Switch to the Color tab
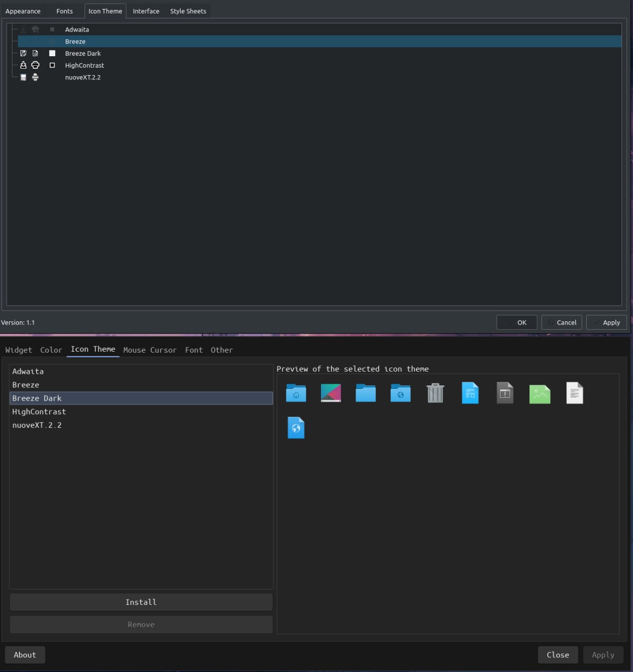633x672 pixels. [x=51, y=350]
